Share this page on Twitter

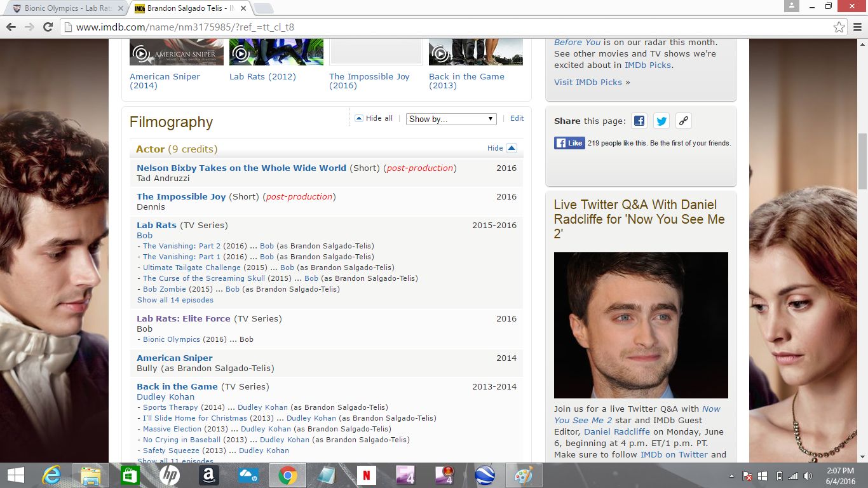pos(661,121)
